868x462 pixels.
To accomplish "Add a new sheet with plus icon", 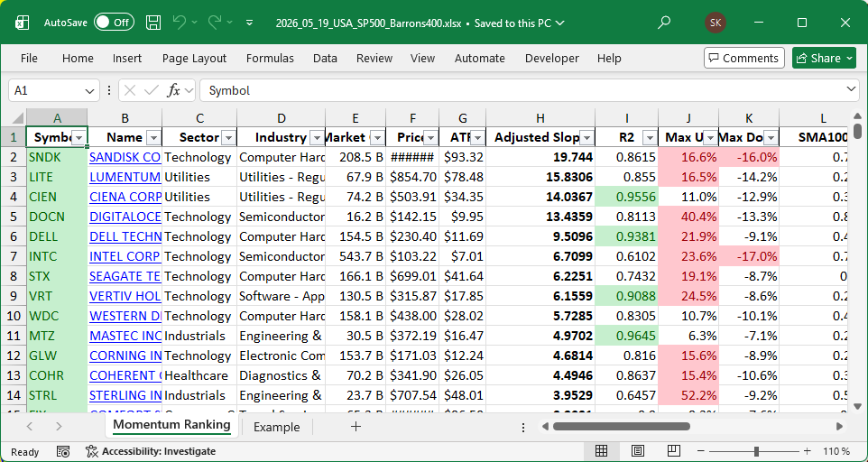I will pos(356,426).
